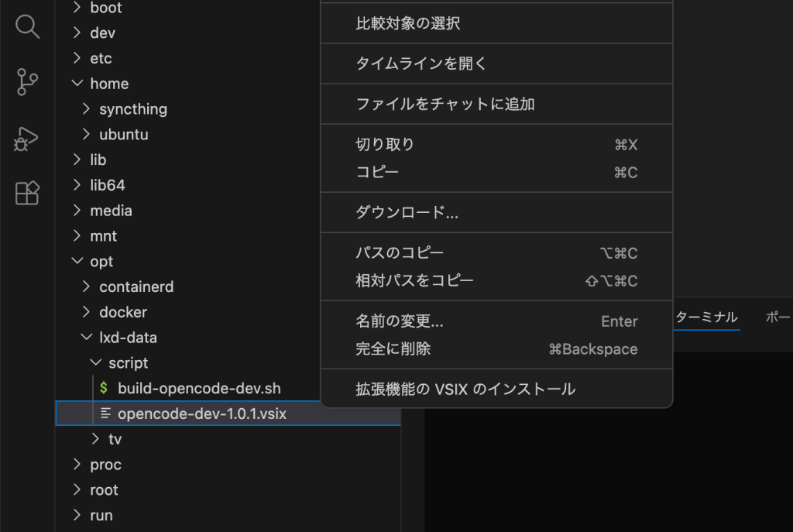Open the Run and Debug view
Viewport: 793px width, 532px height.
[x=27, y=139]
